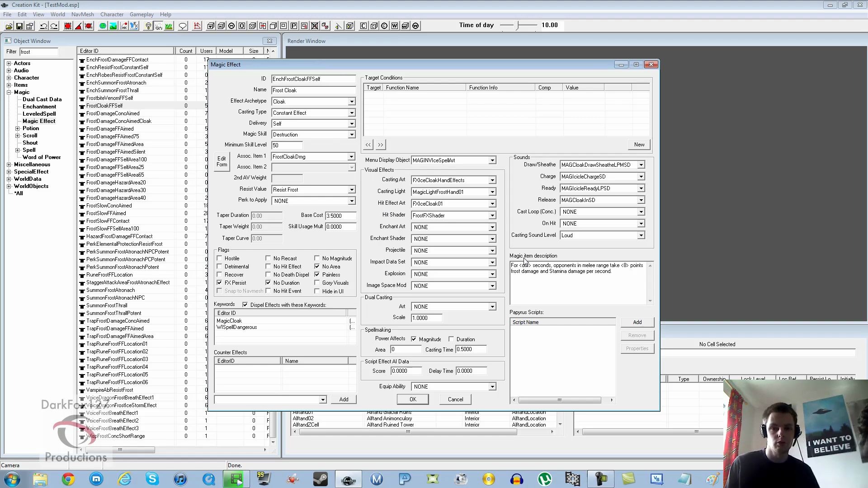The image size is (868, 488).
Task: Expand the Actors tree category
Action: click(x=9, y=63)
